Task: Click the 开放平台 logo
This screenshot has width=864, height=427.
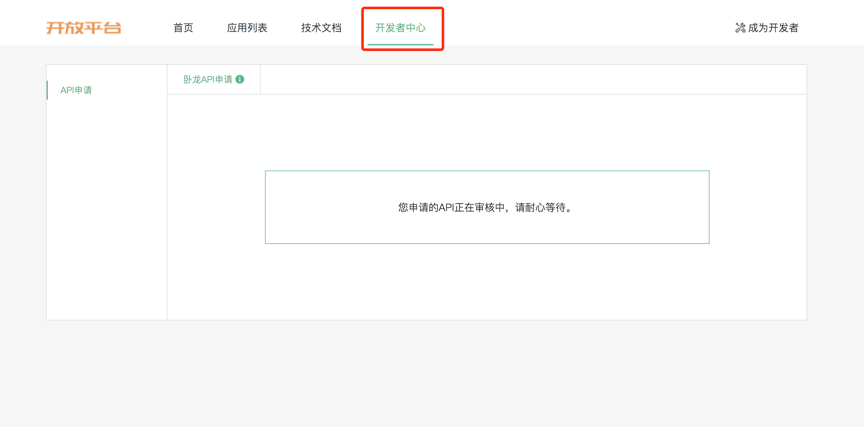Action: tap(84, 28)
